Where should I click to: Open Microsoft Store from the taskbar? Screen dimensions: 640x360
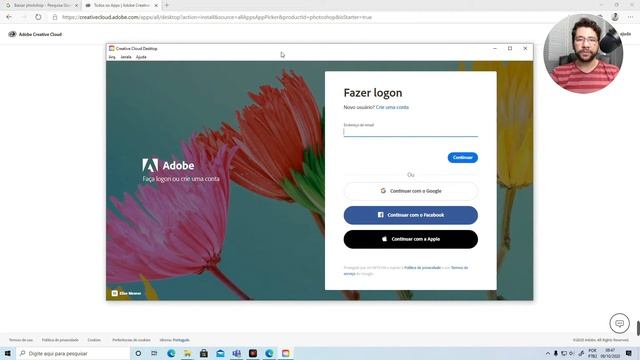coord(204,353)
